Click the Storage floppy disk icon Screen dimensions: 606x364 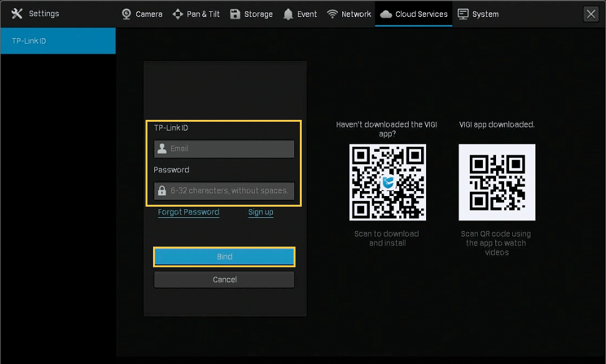(235, 14)
